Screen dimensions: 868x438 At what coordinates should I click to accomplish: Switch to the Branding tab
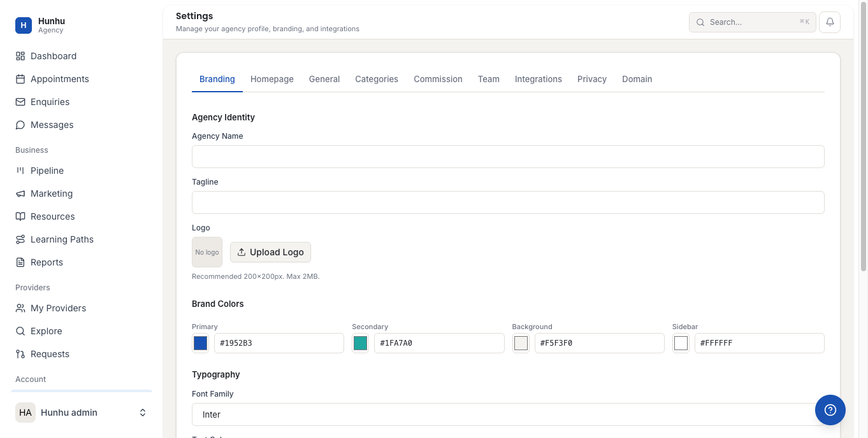coord(217,79)
